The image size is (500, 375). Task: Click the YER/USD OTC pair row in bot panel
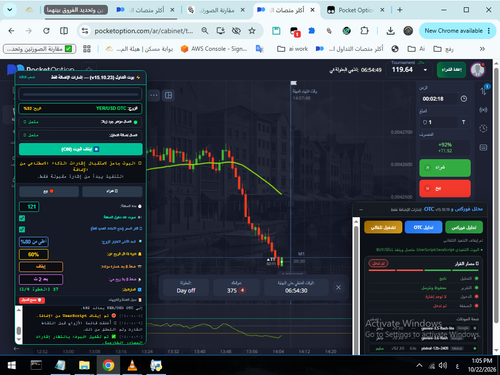tap(81, 108)
